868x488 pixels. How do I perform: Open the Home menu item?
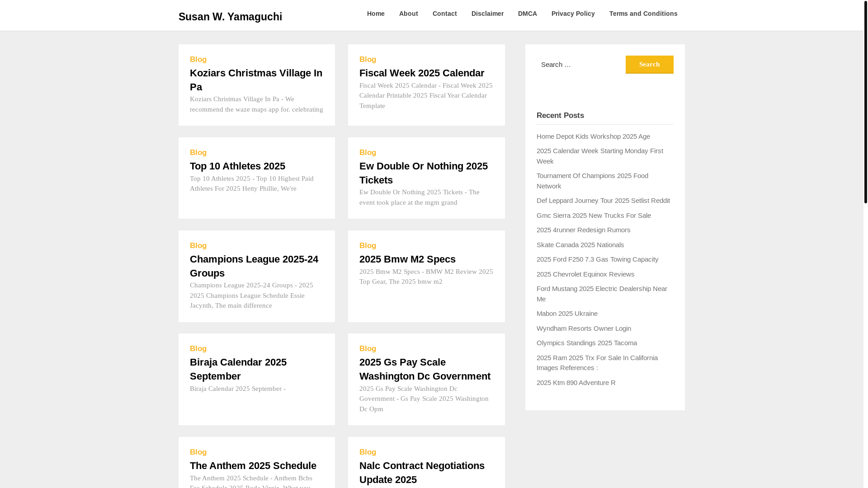pyautogui.click(x=376, y=14)
